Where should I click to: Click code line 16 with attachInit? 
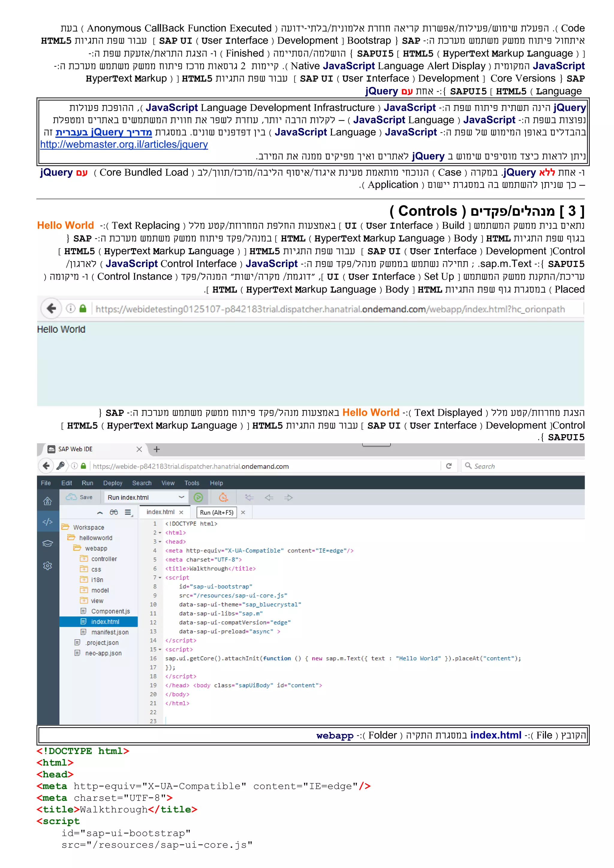tap(343, 658)
